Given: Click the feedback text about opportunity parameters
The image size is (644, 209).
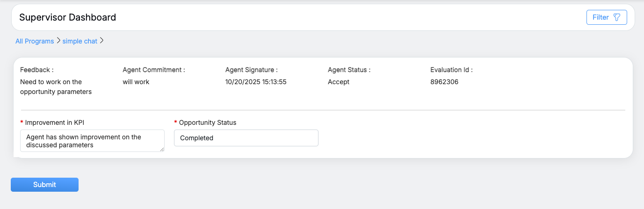Looking at the screenshot, I should coord(56,86).
